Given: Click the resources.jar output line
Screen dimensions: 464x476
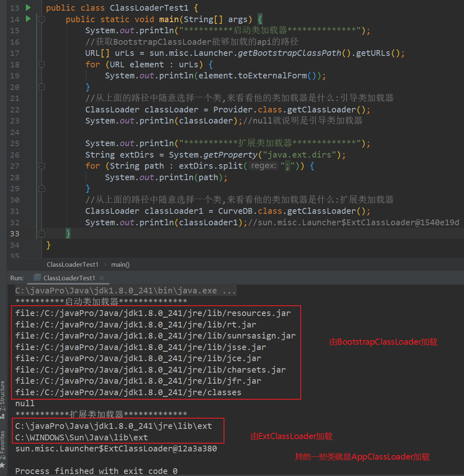Looking at the screenshot, I should tap(153, 313).
